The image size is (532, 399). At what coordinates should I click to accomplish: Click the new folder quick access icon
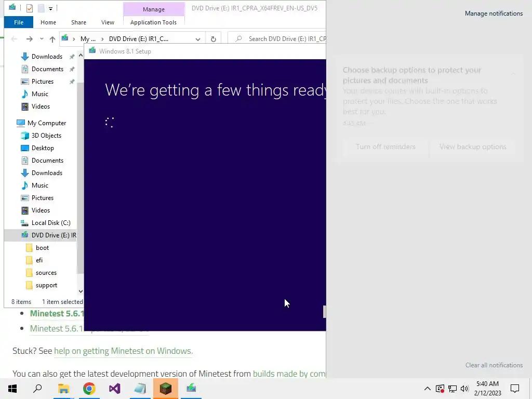[x=41, y=8]
